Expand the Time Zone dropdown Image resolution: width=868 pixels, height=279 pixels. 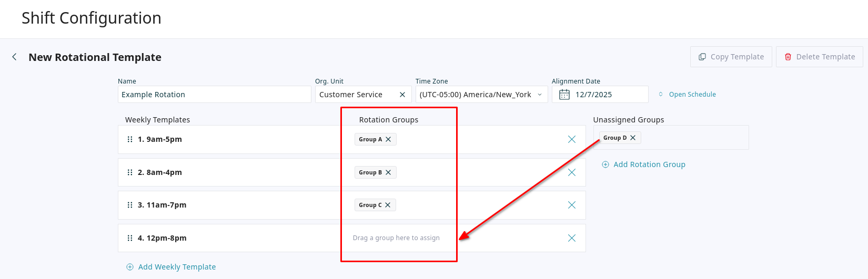pyautogui.click(x=540, y=95)
